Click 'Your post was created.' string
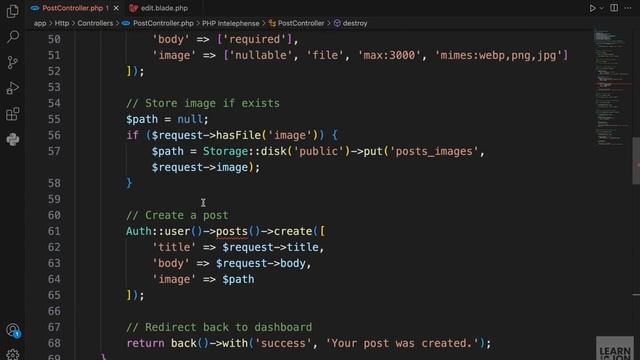The width and height of the screenshot is (640, 360). pyautogui.click(x=402, y=343)
